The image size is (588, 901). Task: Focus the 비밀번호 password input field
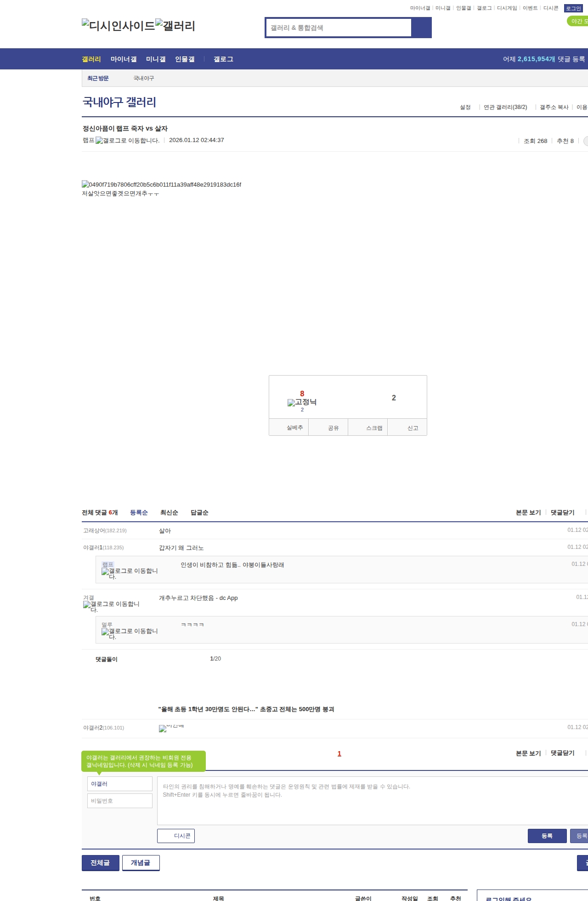(119, 801)
